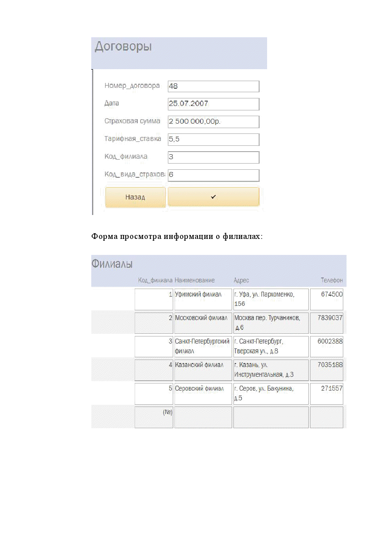
Task: Click the Страховая сумма input field
Action: (213, 122)
